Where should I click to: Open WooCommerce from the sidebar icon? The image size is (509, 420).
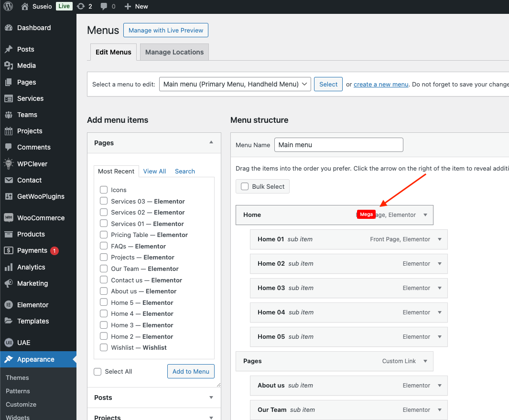(x=8, y=218)
